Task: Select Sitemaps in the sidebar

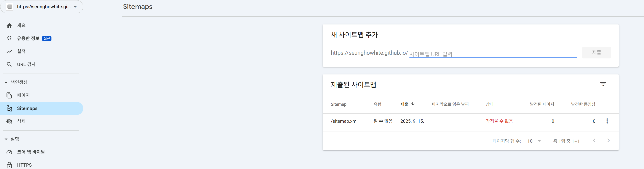Action: pyautogui.click(x=27, y=108)
